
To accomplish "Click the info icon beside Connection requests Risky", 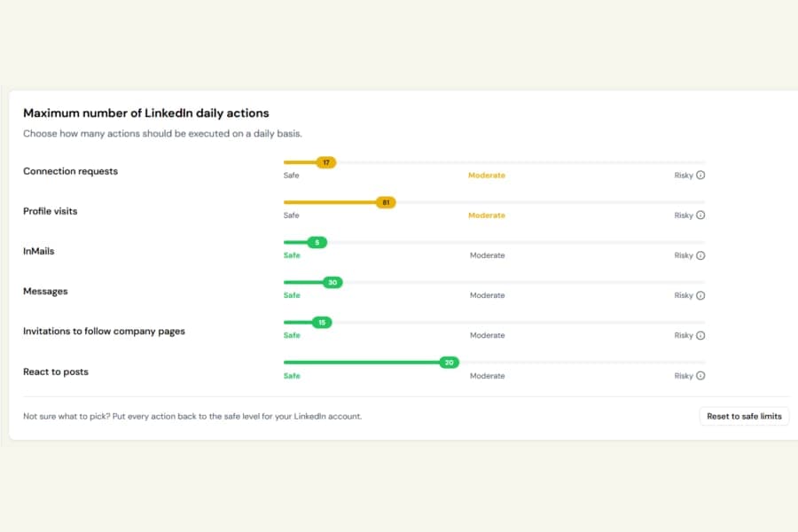I will [x=700, y=176].
